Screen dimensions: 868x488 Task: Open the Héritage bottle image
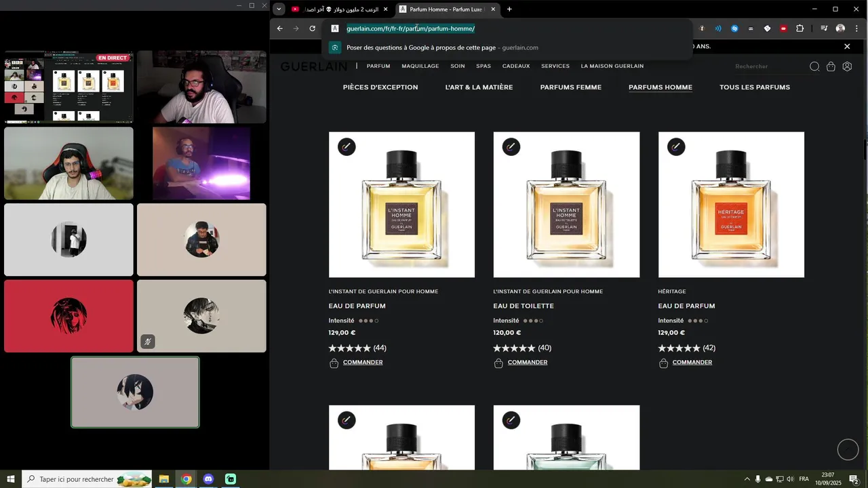731,205
